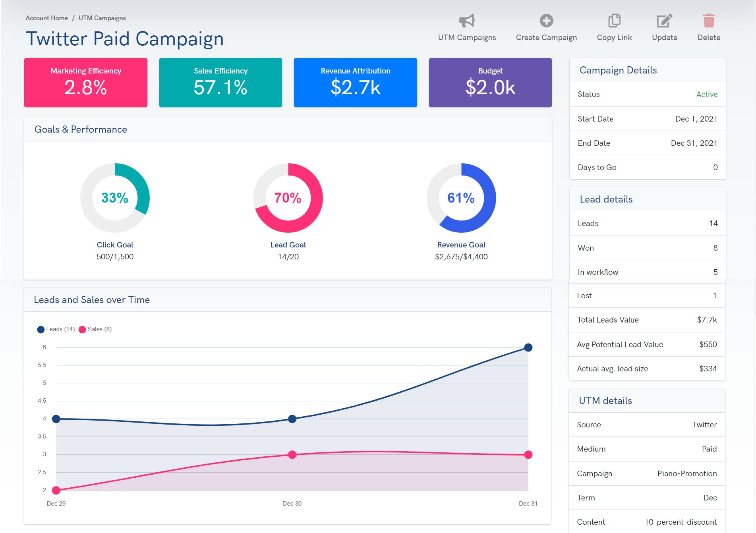Open the Revenue Attribution $2.7k card
The image size is (756, 533).
click(x=356, y=83)
